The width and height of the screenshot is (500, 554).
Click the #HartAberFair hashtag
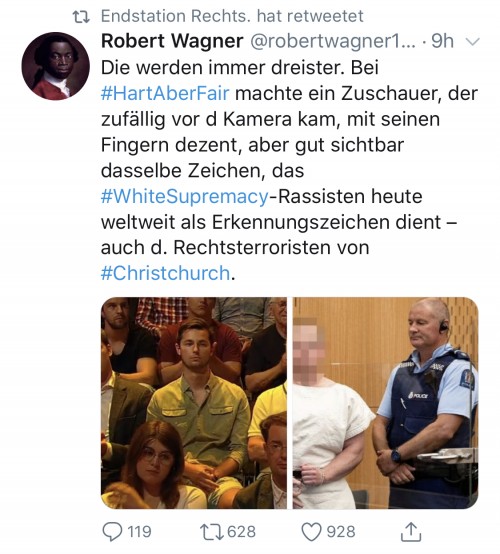pos(165,94)
